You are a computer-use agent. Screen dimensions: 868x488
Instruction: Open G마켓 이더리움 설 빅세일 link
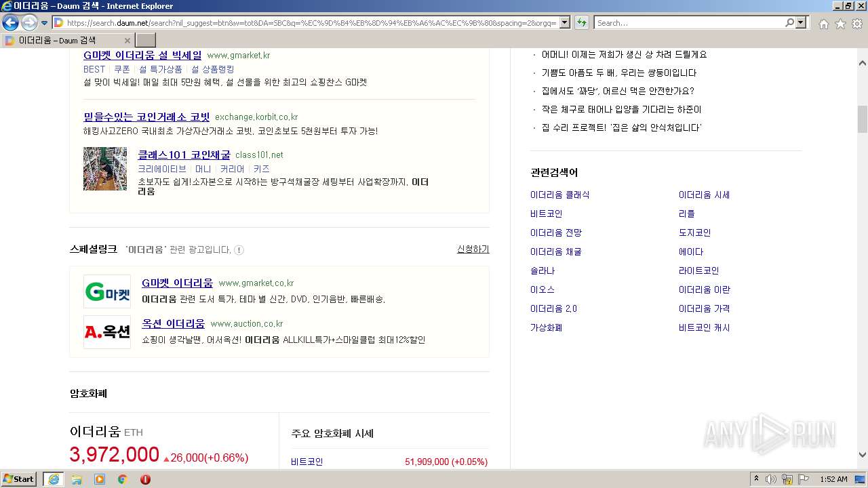pos(142,55)
